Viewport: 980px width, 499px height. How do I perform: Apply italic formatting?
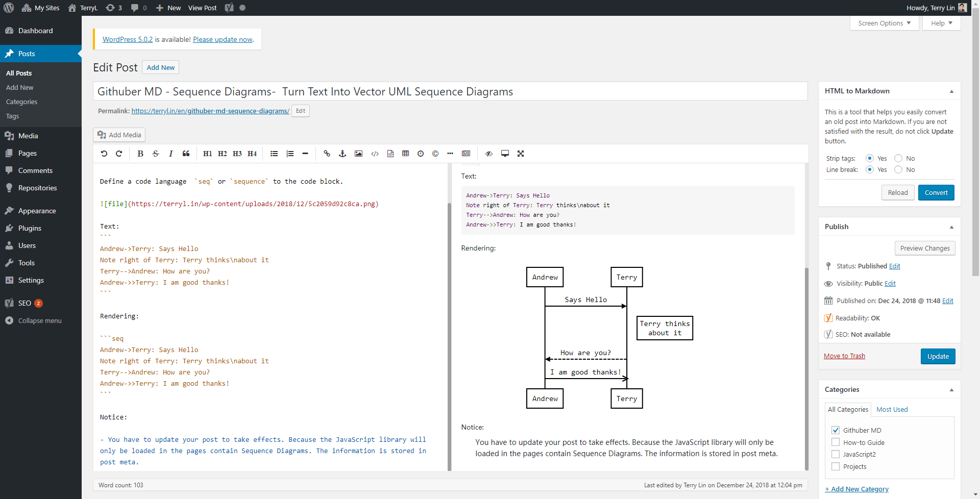[171, 154]
